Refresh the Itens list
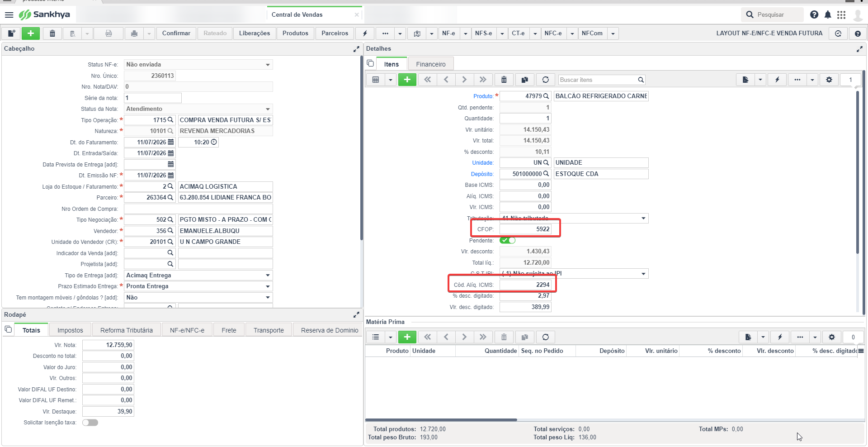This screenshot has width=868, height=447. click(x=546, y=80)
